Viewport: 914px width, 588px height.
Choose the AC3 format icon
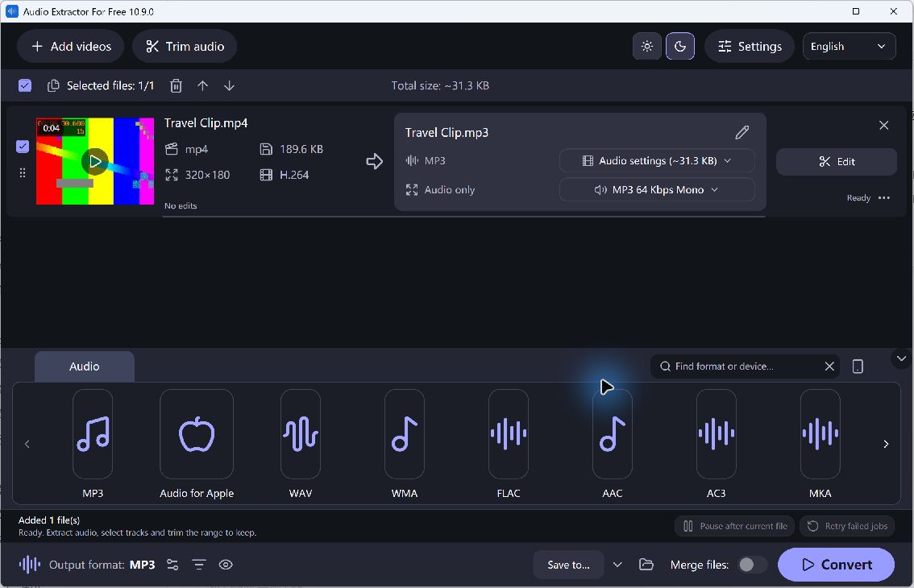[x=717, y=434]
